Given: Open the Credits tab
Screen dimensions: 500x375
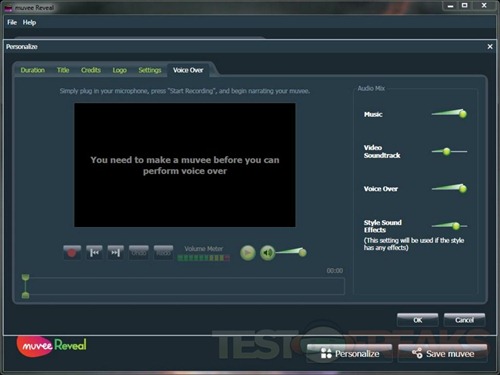Looking at the screenshot, I should coord(91,70).
